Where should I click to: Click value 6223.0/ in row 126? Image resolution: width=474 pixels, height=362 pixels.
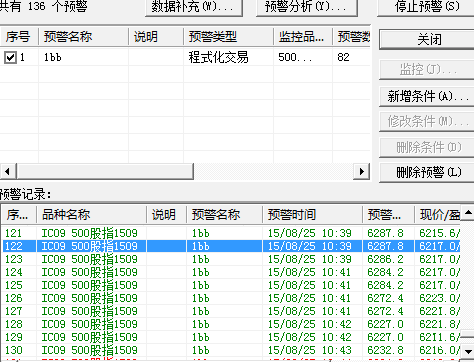(x=440, y=298)
